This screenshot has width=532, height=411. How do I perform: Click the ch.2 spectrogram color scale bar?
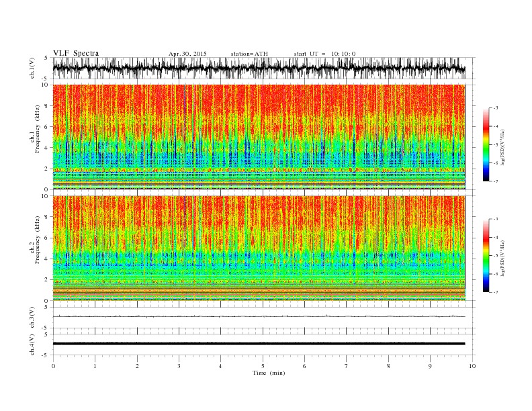(x=486, y=256)
